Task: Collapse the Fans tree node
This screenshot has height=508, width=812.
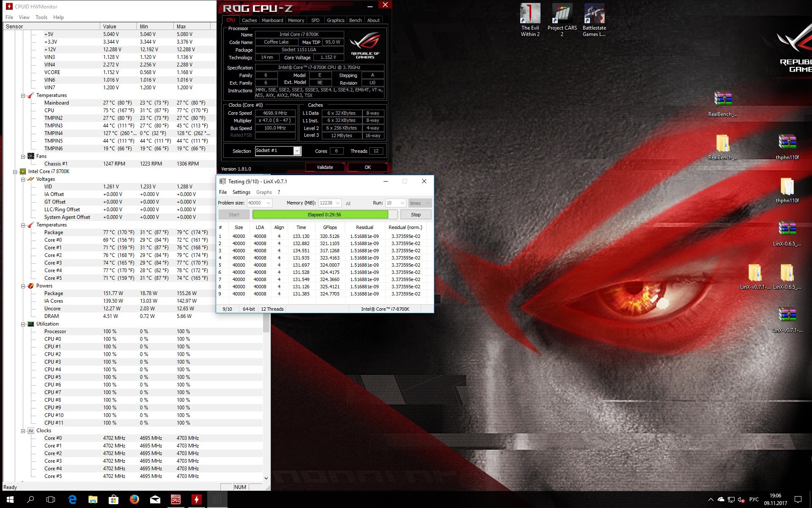Action: (x=23, y=156)
